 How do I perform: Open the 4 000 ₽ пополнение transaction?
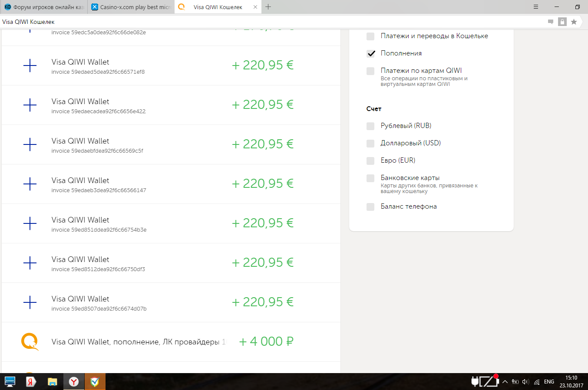pos(138,342)
